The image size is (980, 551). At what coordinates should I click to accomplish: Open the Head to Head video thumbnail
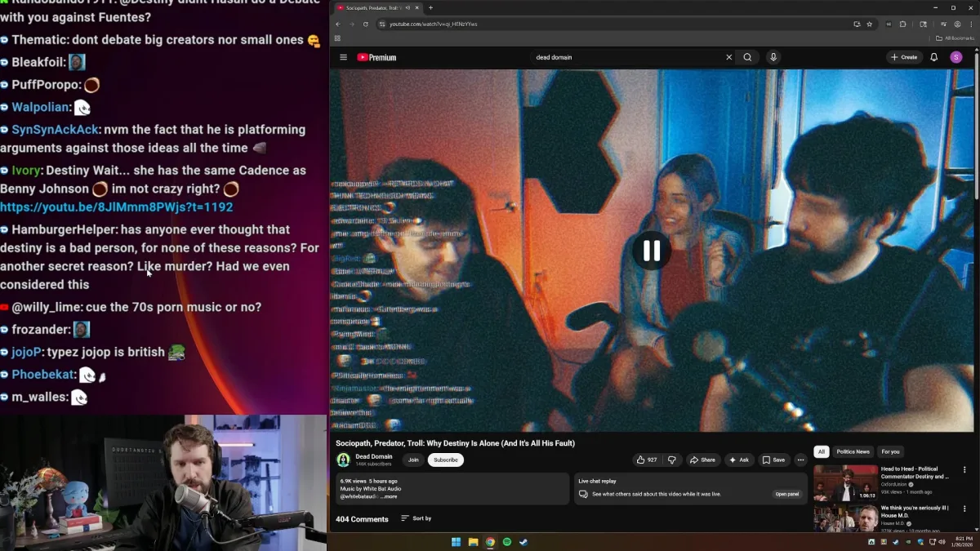(845, 482)
